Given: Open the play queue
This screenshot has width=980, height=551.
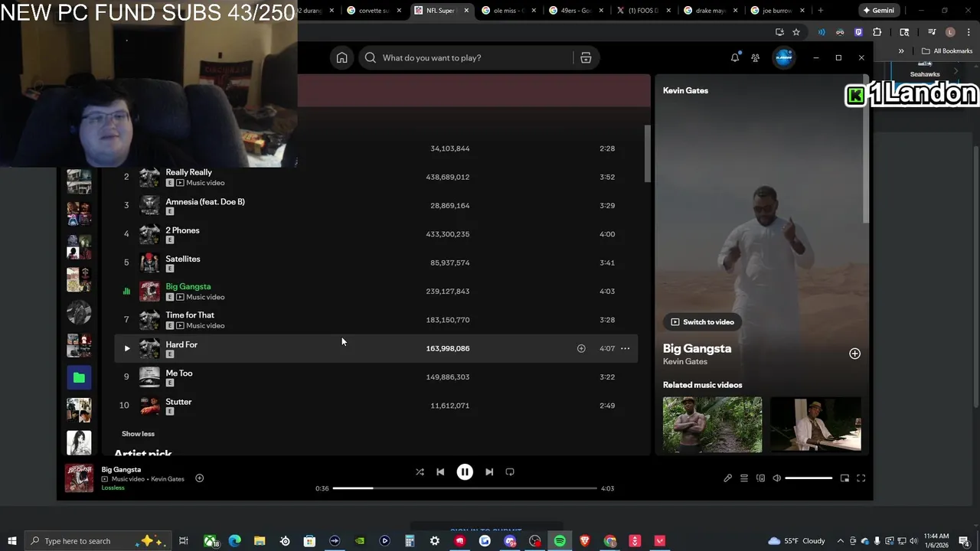Looking at the screenshot, I should pyautogui.click(x=744, y=478).
